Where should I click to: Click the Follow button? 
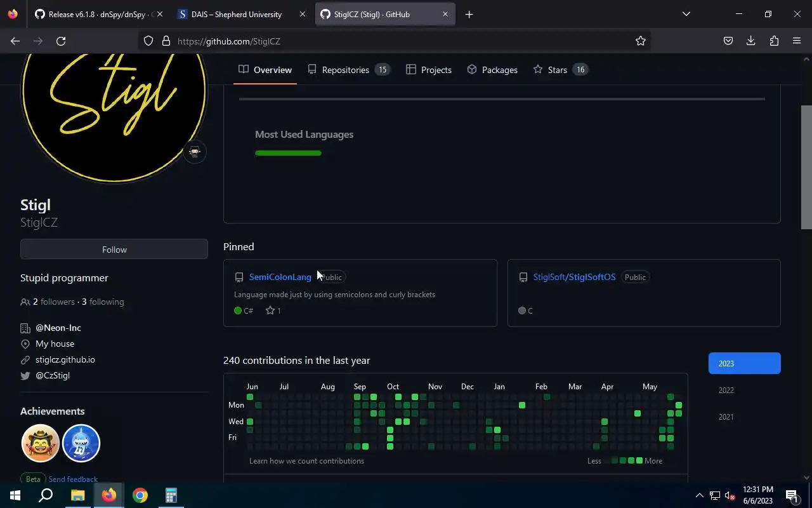[x=114, y=250]
